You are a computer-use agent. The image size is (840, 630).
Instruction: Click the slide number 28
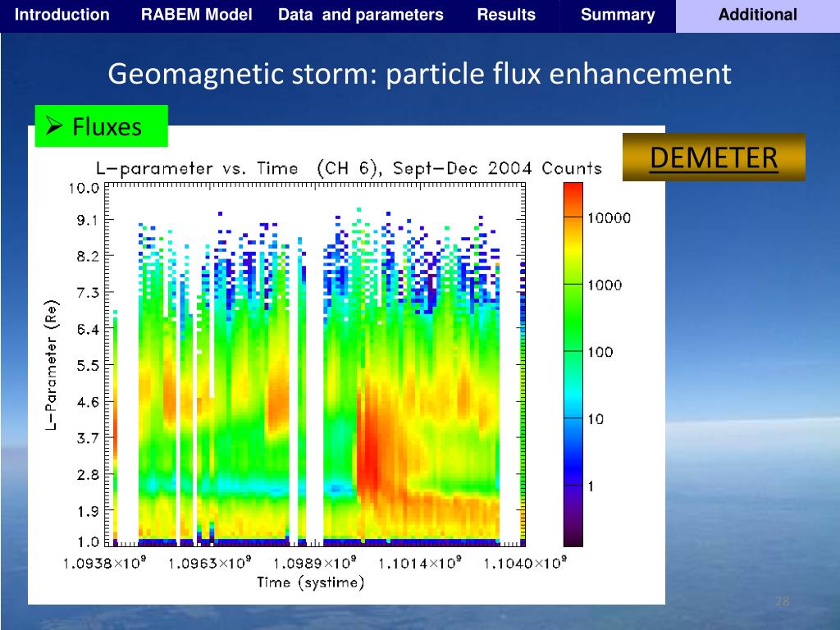[x=782, y=601]
